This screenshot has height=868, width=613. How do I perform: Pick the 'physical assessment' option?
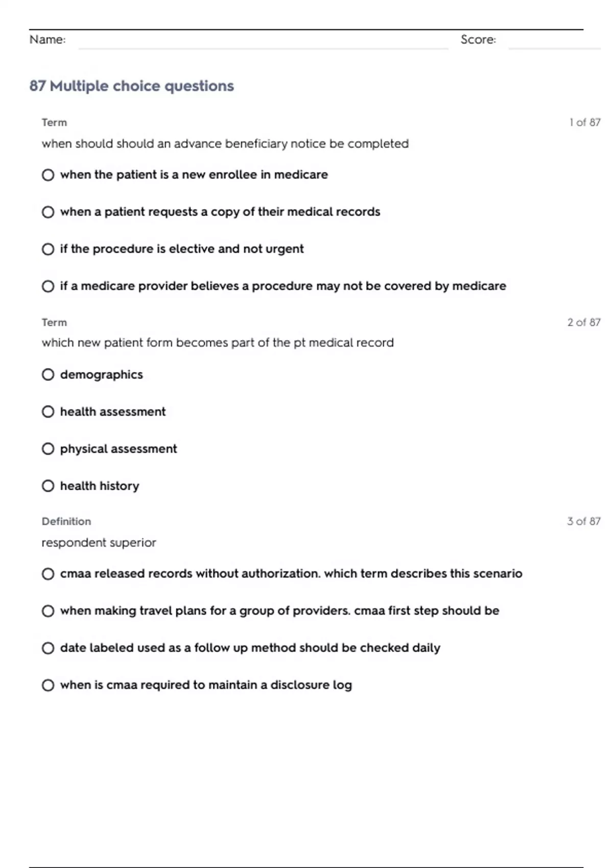tap(48, 449)
